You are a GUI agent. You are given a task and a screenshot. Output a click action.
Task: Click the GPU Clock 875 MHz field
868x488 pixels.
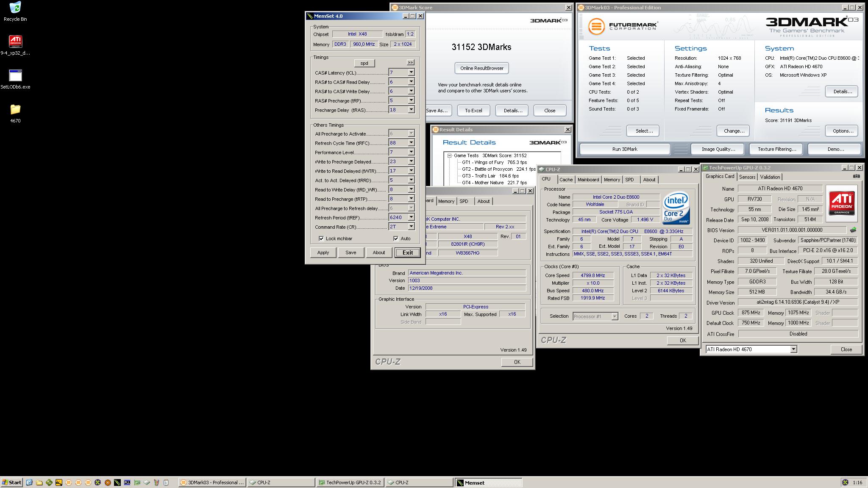tap(751, 313)
